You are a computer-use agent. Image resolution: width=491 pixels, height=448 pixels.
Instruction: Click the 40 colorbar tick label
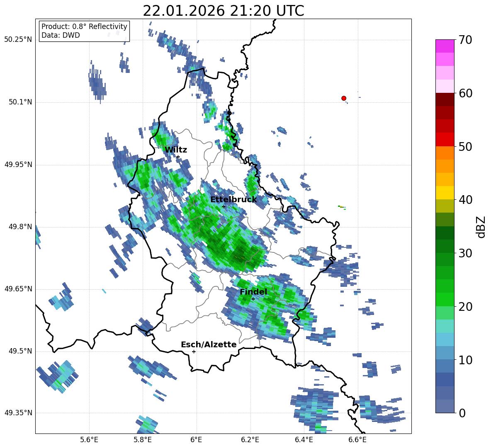(x=465, y=200)
